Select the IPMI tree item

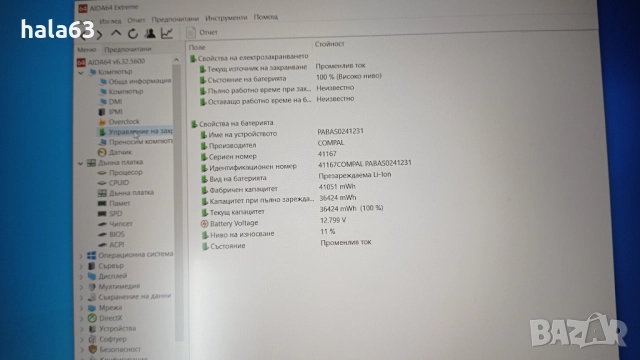tap(111, 111)
